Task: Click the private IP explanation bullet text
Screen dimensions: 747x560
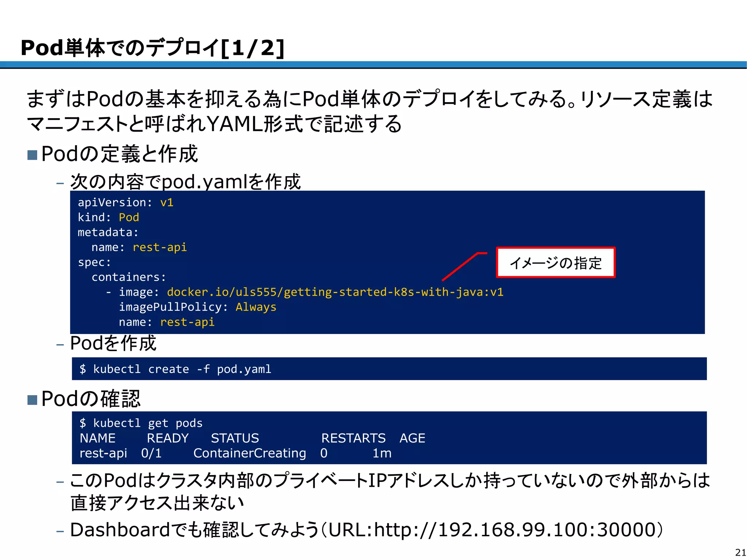Action: (390, 492)
